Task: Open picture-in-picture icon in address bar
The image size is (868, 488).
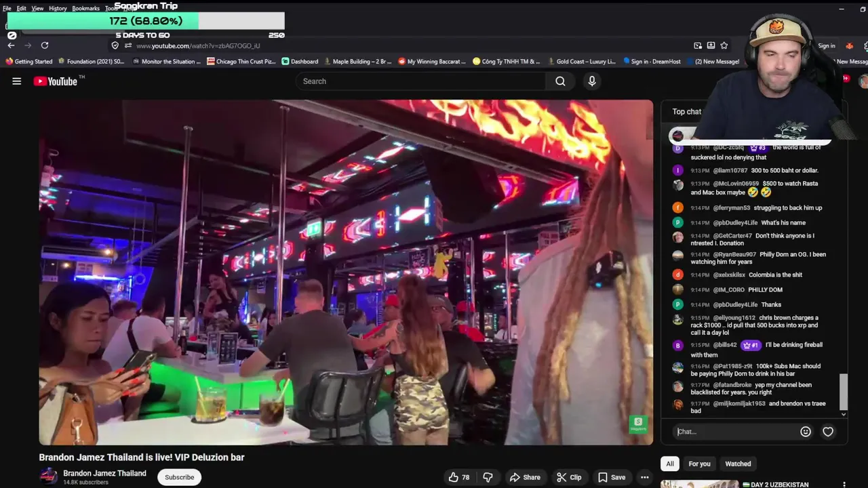Action: [698, 45]
